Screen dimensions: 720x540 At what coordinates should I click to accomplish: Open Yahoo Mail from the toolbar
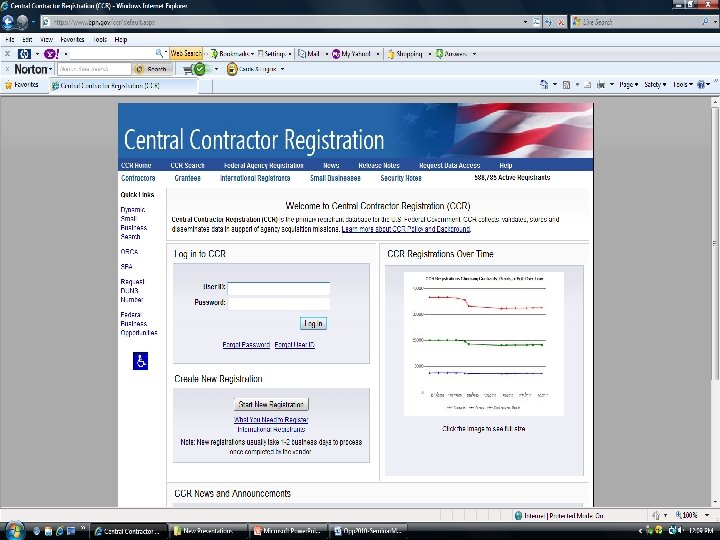click(x=309, y=54)
